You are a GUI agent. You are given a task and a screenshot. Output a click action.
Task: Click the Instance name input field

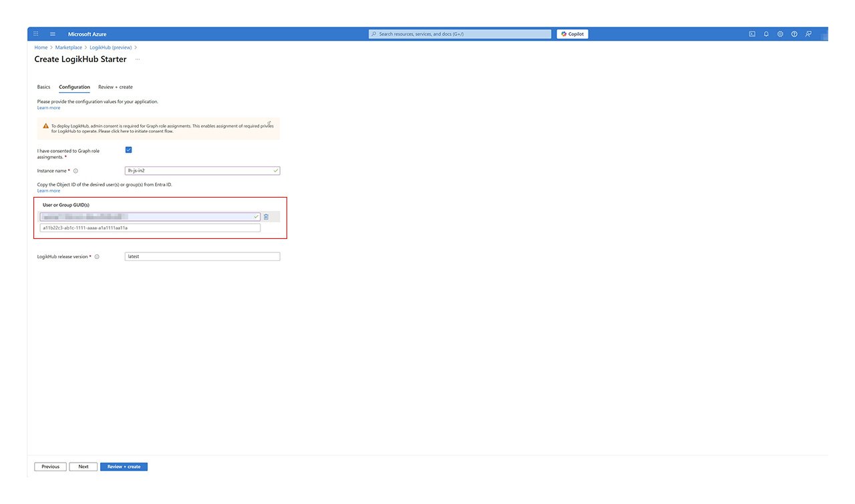(x=199, y=171)
